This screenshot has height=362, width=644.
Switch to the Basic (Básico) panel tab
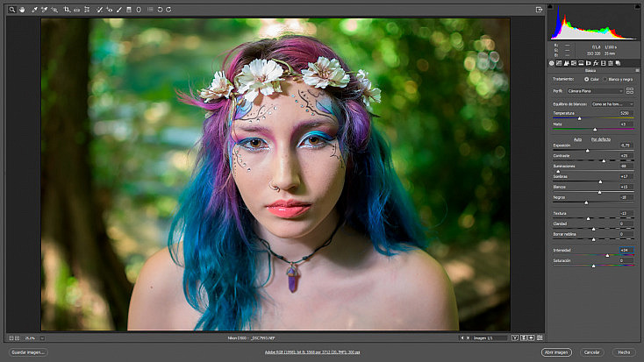pos(552,63)
